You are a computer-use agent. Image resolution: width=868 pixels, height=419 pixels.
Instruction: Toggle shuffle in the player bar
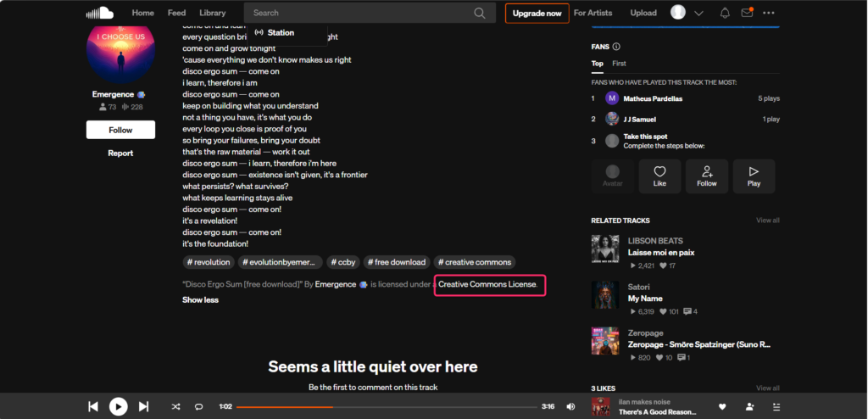[x=175, y=407]
